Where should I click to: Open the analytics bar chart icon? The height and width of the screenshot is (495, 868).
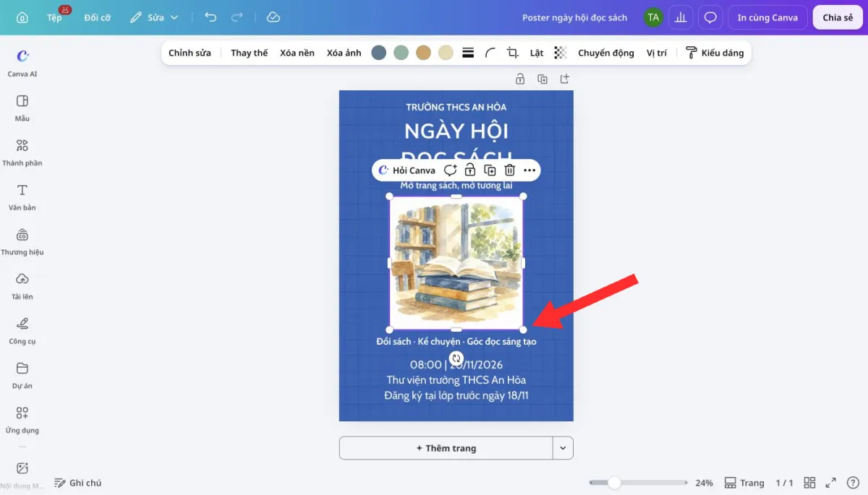(x=681, y=17)
